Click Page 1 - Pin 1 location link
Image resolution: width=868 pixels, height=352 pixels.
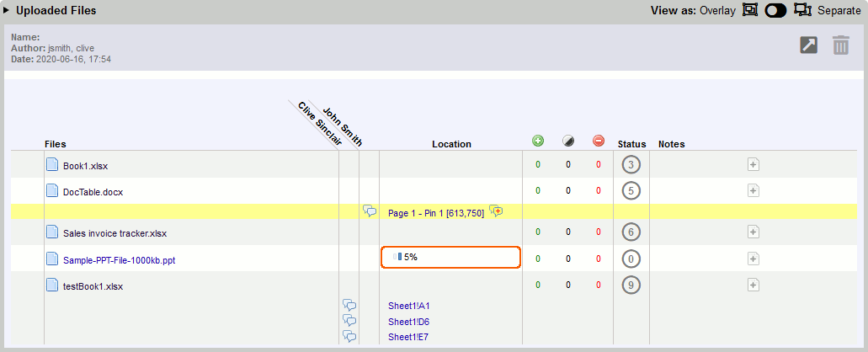[x=435, y=213]
